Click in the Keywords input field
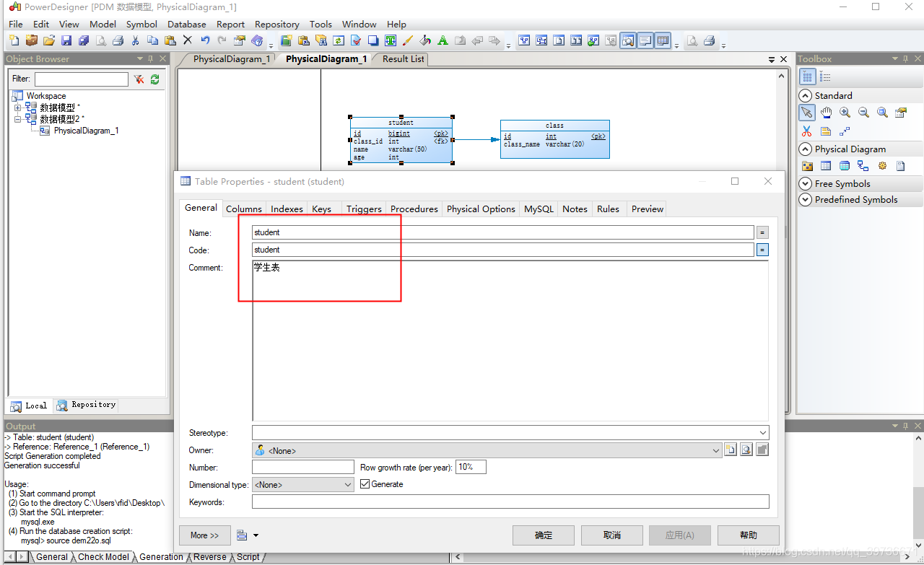The image size is (924, 565). click(x=510, y=502)
